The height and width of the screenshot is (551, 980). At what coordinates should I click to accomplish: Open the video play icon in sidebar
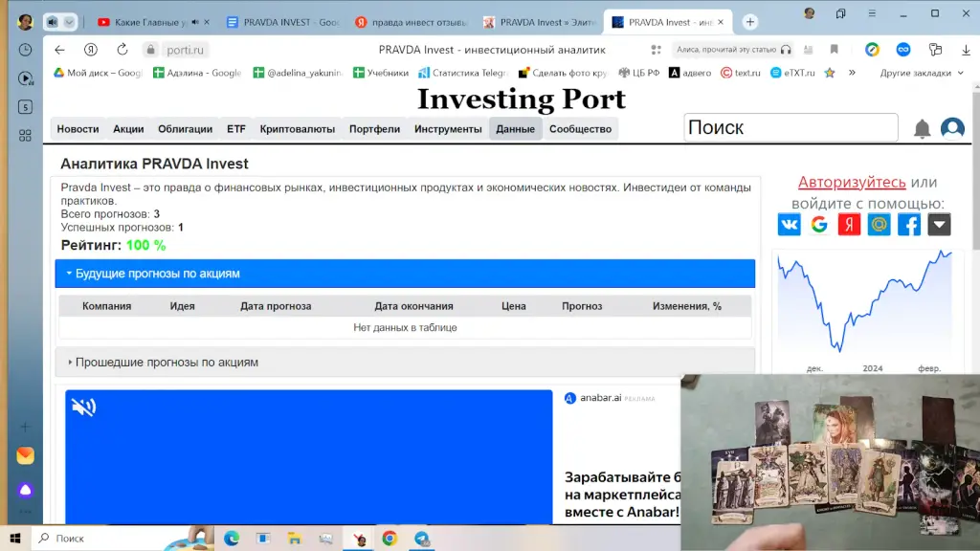pos(25,78)
